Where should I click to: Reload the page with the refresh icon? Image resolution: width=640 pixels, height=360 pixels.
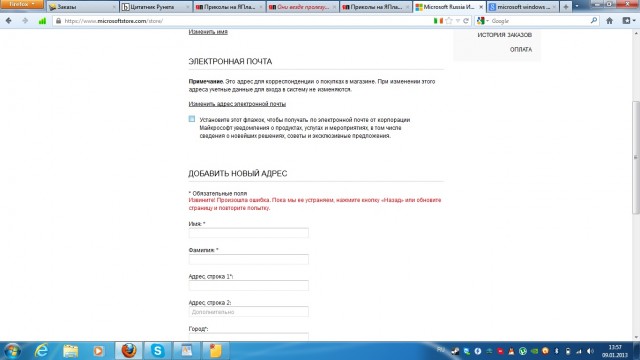(466, 21)
